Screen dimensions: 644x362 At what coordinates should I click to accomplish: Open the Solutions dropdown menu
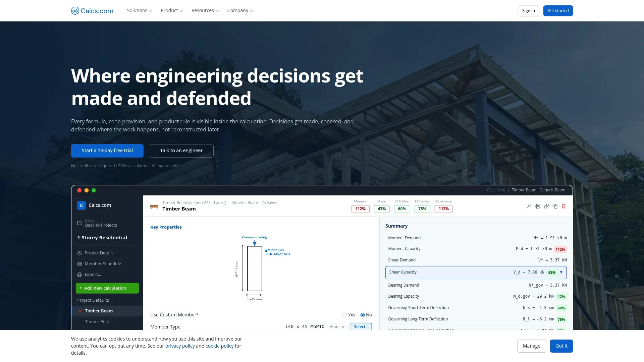pyautogui.click(x=140, y=11)
